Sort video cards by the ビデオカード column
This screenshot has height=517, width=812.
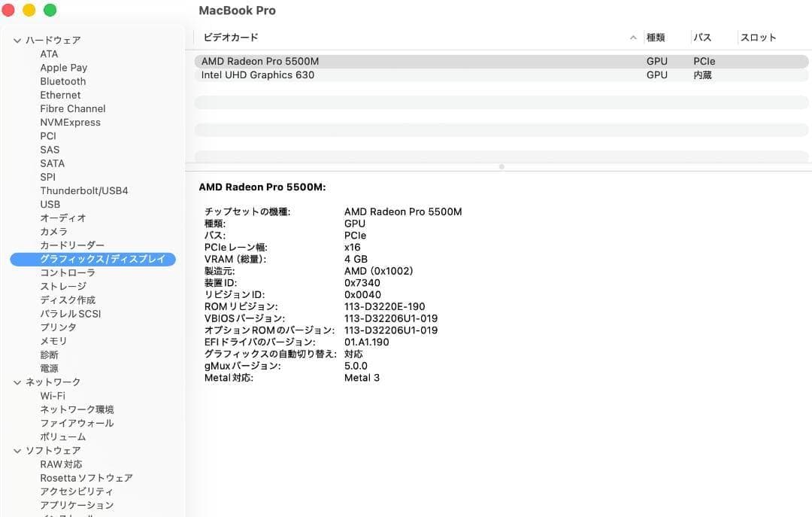(229, 37)
